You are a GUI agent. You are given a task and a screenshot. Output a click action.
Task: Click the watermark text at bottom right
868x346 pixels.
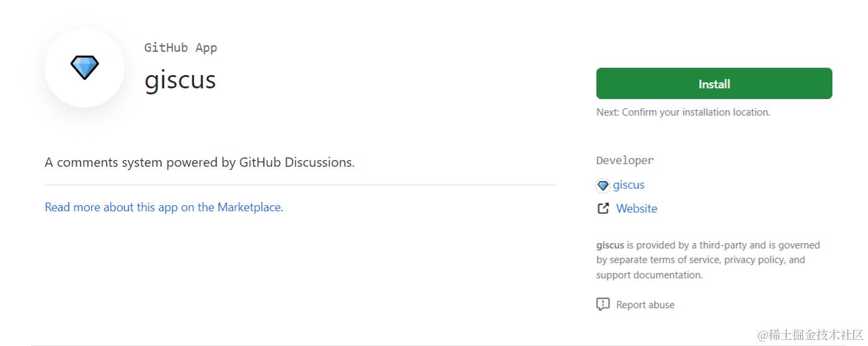810,335
